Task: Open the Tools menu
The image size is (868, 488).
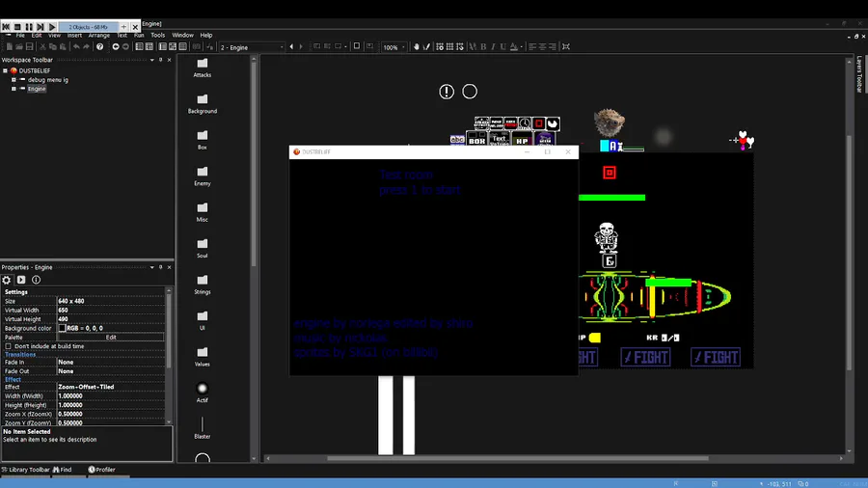Action: (x=158, y=35)
